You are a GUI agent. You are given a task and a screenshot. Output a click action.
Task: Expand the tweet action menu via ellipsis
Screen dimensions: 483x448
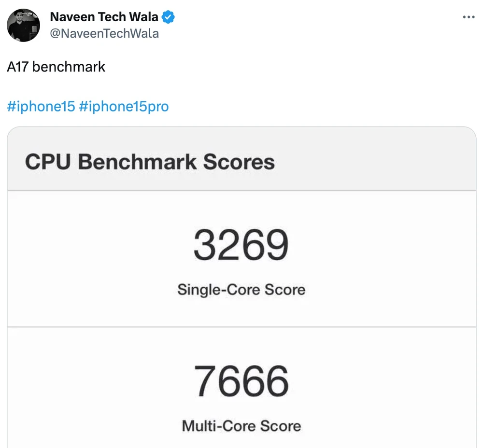pos(469,16)
